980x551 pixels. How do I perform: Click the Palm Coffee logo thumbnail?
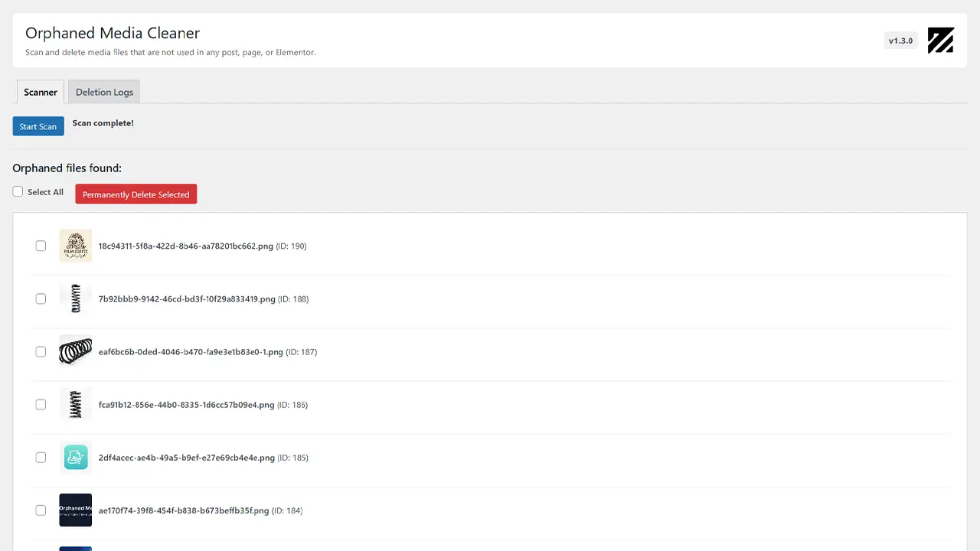pyautogui.click(x=76, y=246)
